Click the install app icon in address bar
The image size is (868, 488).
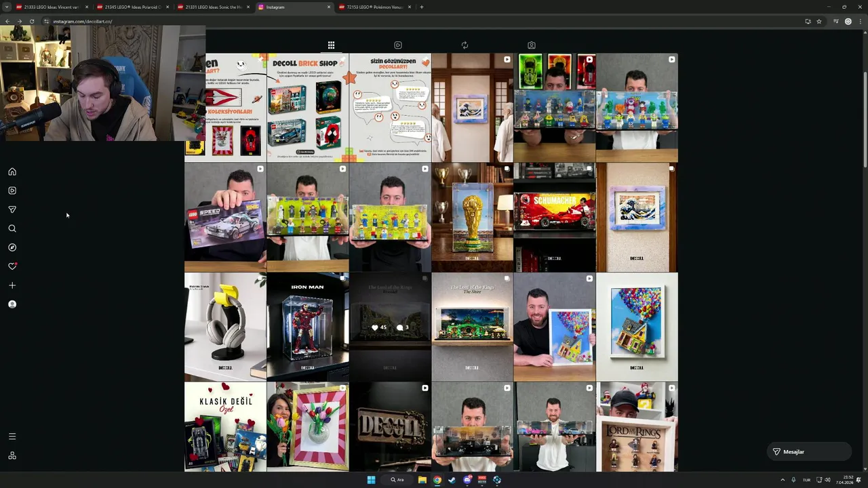click(x=808, y=21)
